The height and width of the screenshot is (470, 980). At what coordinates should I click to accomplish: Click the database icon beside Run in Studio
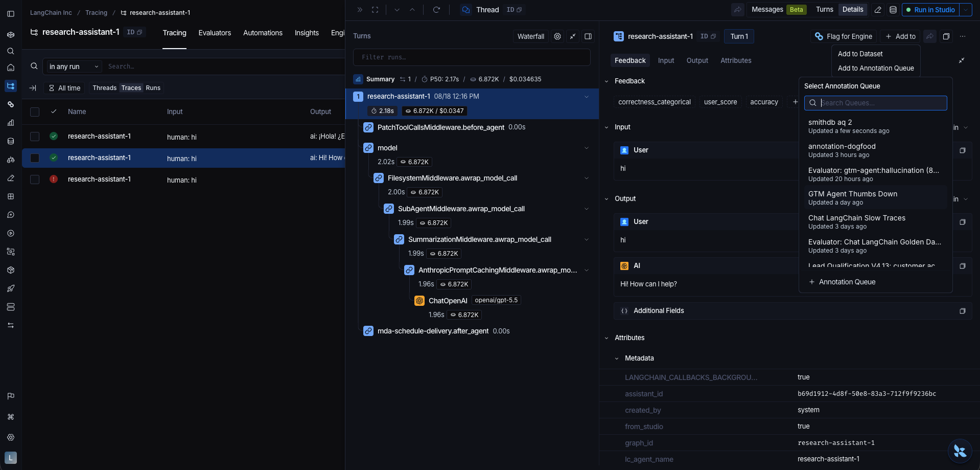pos(893,10)
